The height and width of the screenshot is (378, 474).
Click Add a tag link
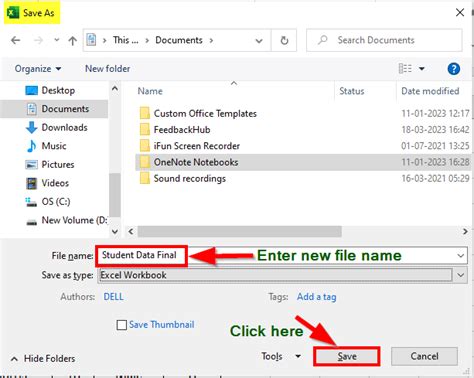coord(316,297)
